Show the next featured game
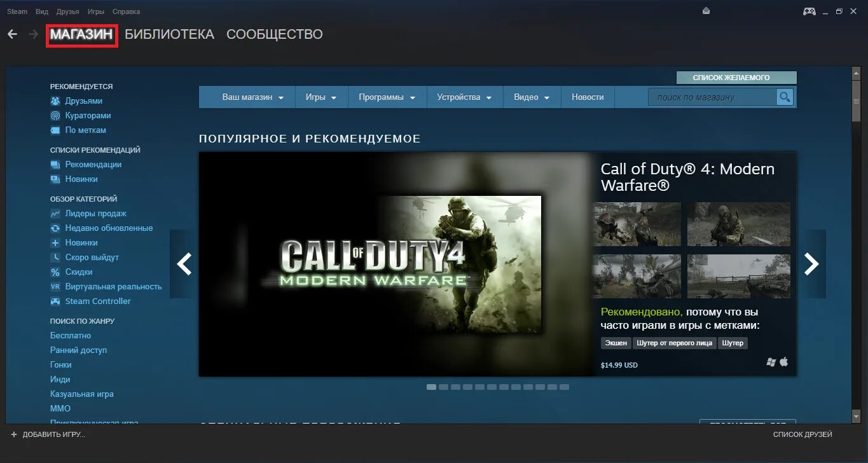This screenshot has height=463, width=868. point(811,263)
